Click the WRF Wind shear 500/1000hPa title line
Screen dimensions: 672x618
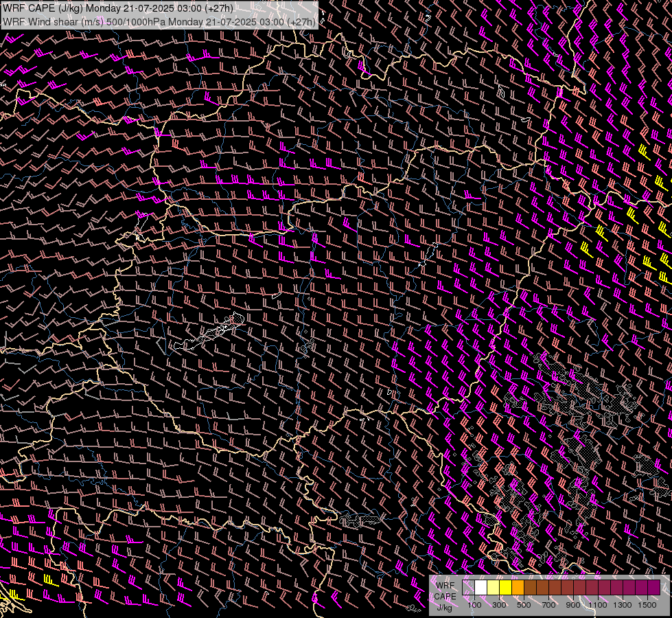pos(159,22)
